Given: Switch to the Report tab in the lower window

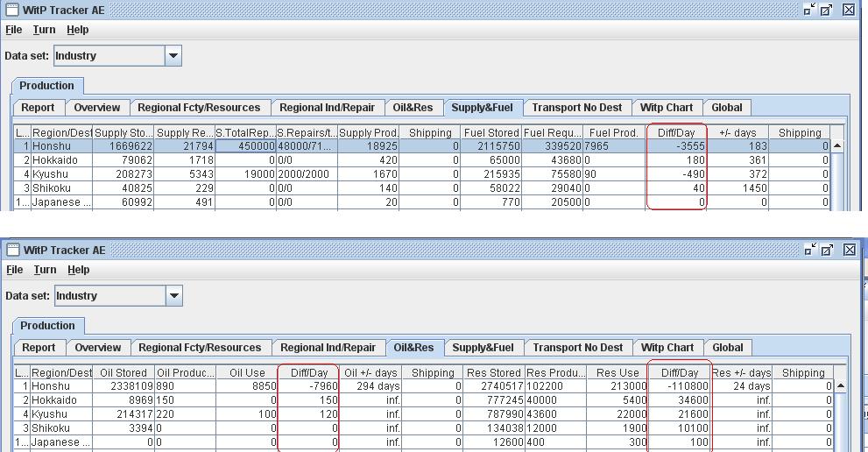Looking at the screenshot, I should pos(39,347).
